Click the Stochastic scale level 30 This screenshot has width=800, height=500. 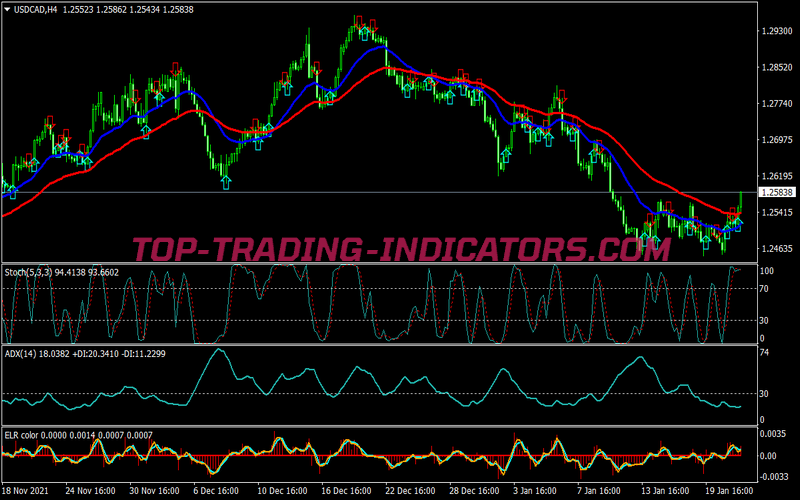tap(764, 320)
